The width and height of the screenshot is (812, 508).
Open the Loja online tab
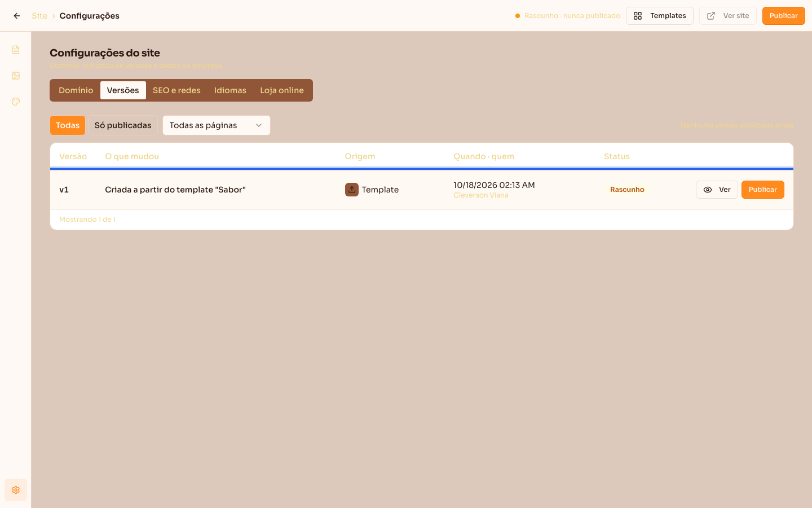click(282, 90)
